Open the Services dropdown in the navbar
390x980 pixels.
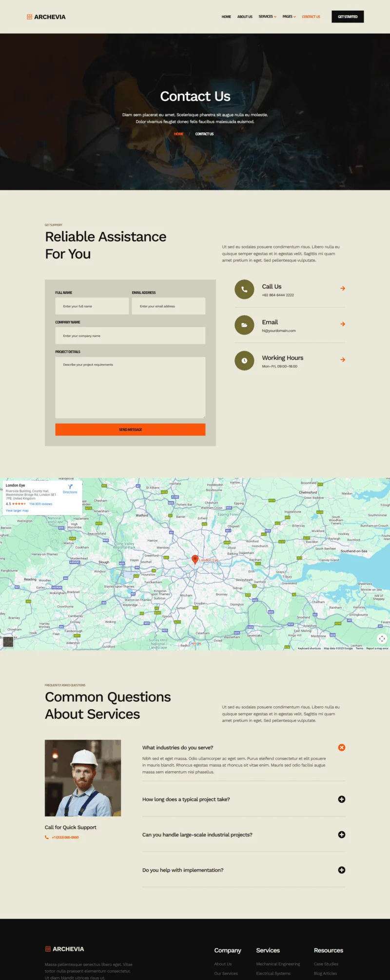[268, 17]
